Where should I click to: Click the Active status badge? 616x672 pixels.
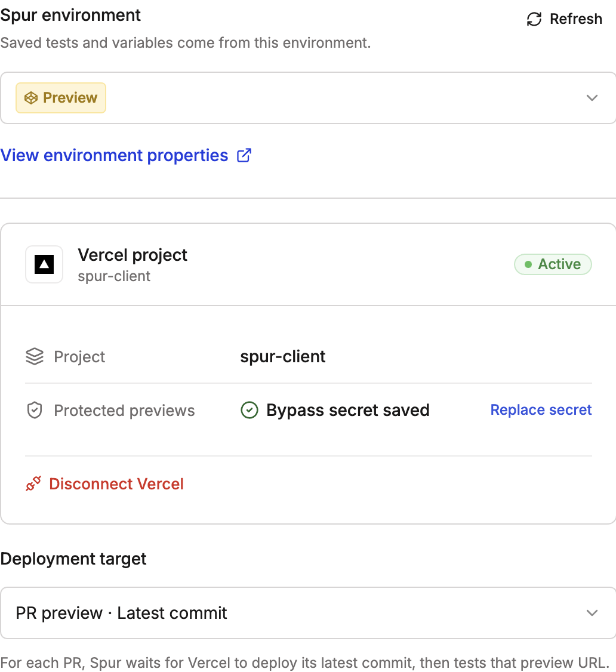(x=553, y=264)
